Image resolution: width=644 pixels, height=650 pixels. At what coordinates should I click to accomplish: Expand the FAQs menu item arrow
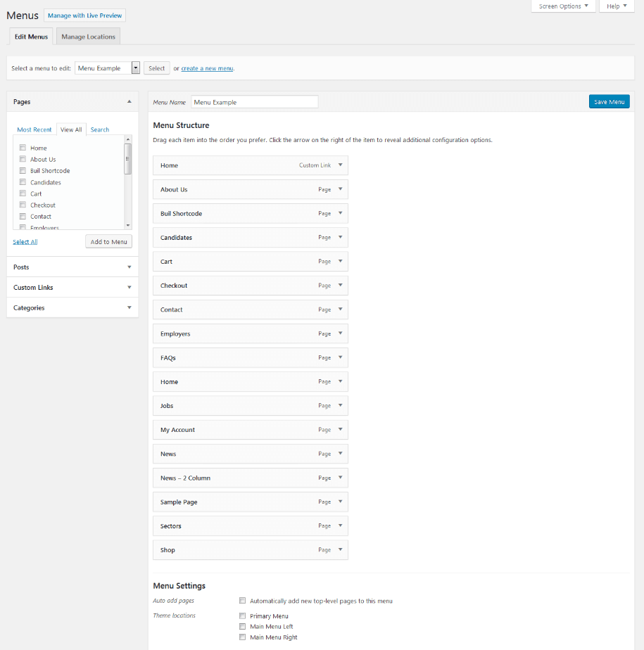(340, 357)
